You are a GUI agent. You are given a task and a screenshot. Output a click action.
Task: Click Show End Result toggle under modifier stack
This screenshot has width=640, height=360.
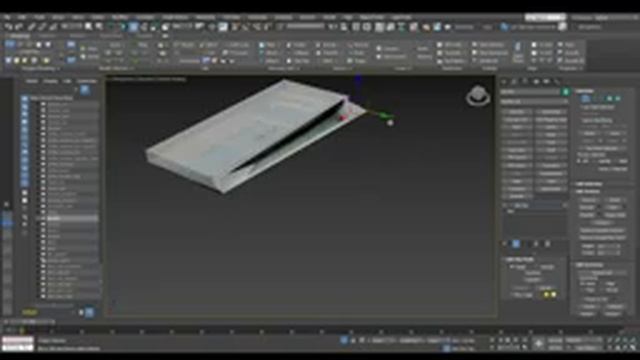tap(516, 244)
